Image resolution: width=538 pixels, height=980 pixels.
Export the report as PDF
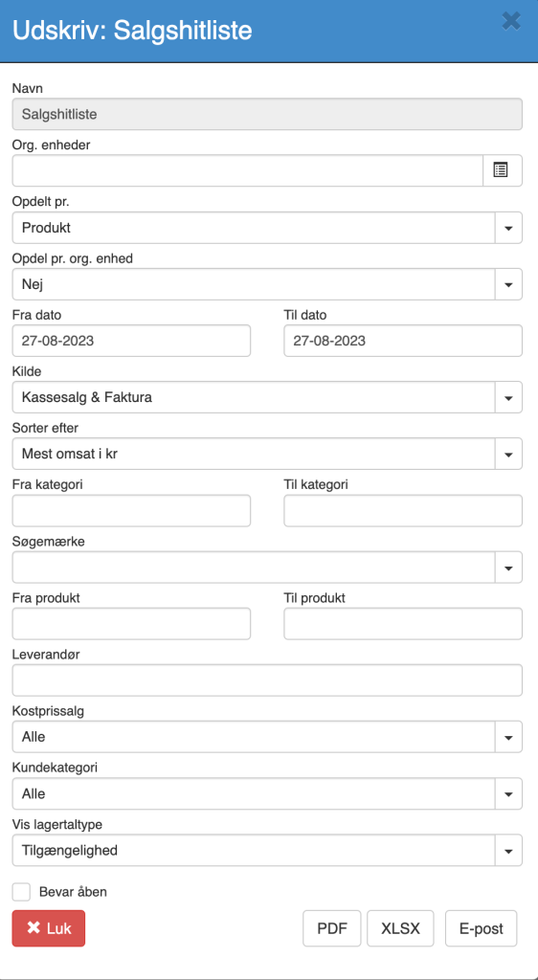pos(332,928)
